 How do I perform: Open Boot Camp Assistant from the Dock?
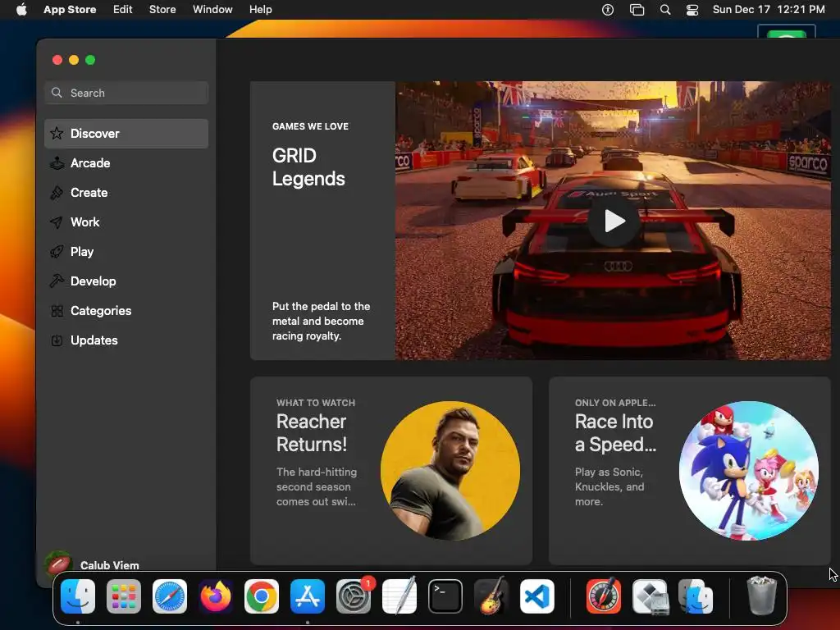click(x=650, y=596)
